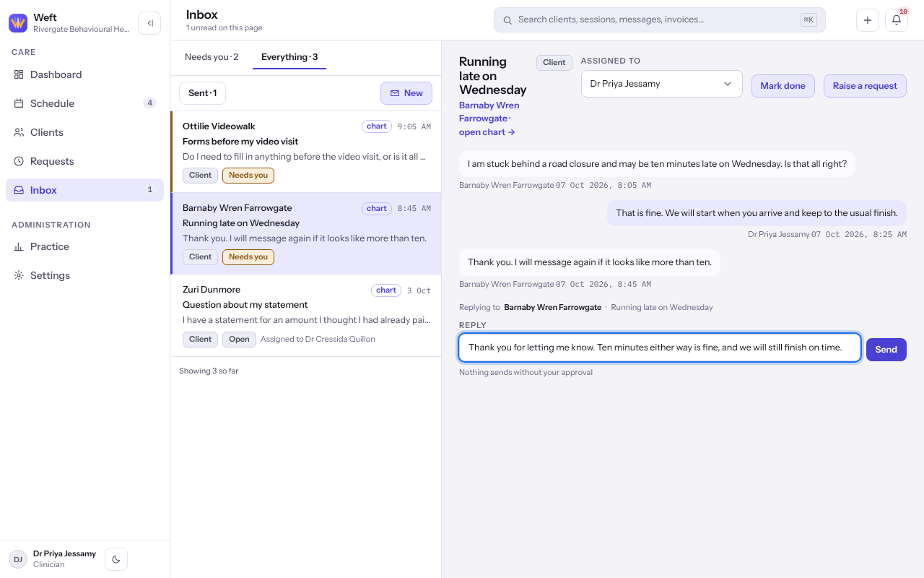Screen dimensions: 924x578
Task: Open chart badge for Ottilie Videowalk
Action: [377, 126]
